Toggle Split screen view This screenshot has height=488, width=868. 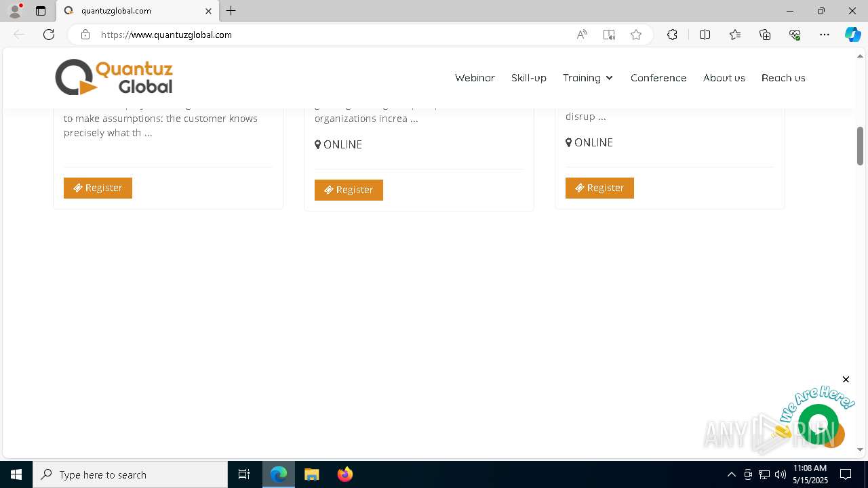705,35
